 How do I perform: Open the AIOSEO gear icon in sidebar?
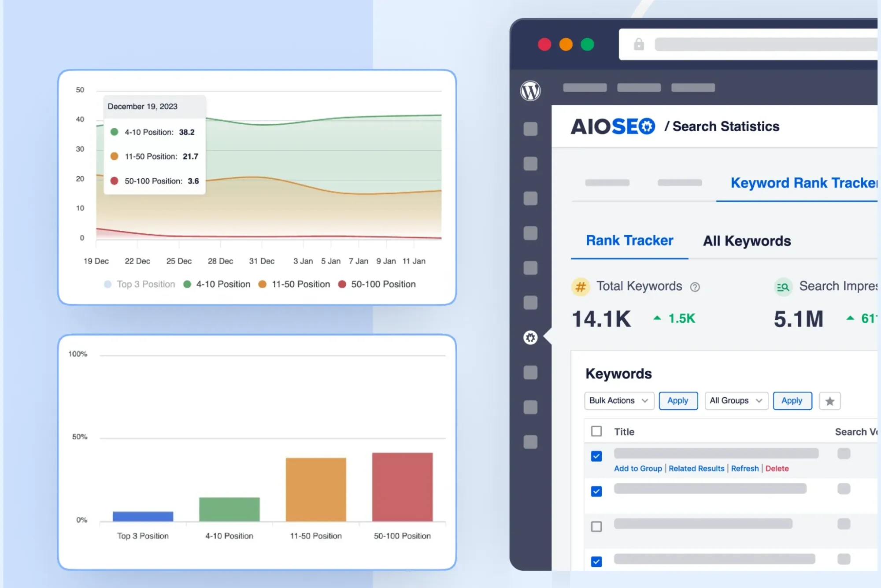(x=530, y=337)
